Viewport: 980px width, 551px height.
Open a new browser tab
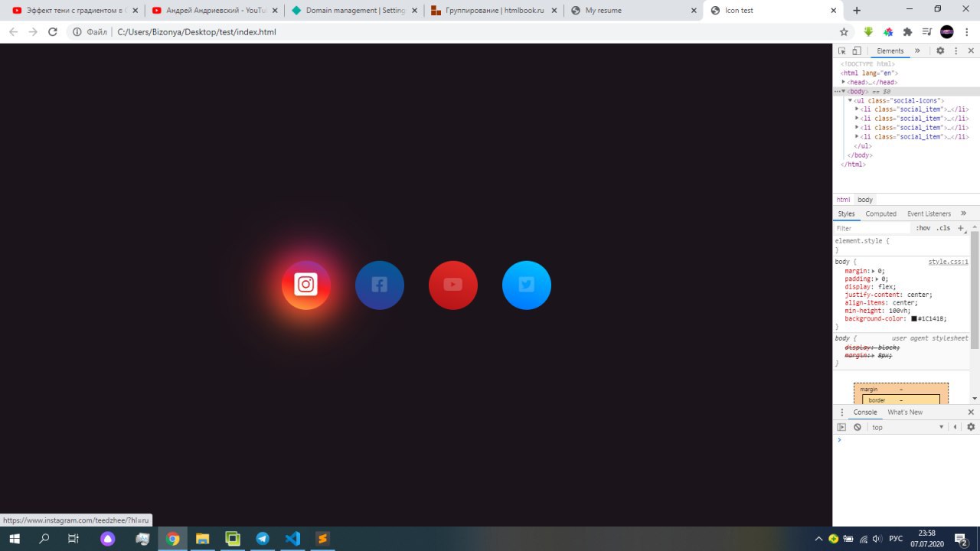click(x=857, y=11)
